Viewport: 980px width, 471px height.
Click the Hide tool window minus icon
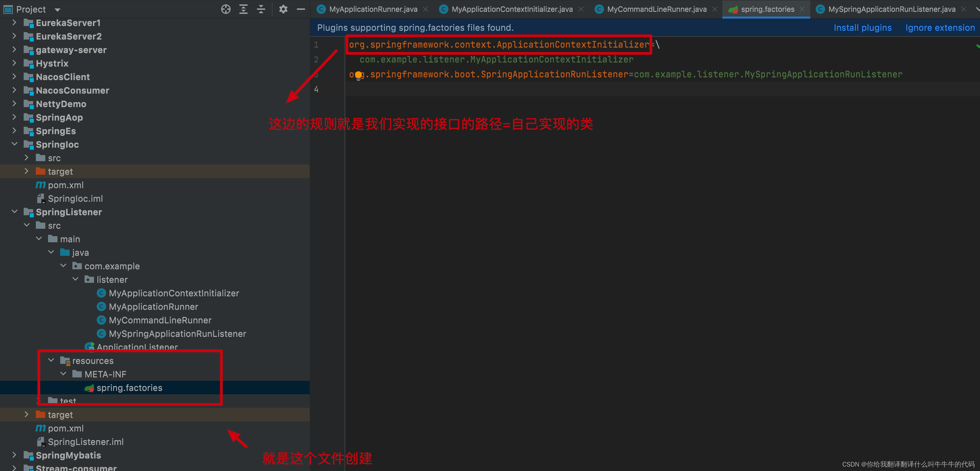pyautogui.click(x=301, y=9)
